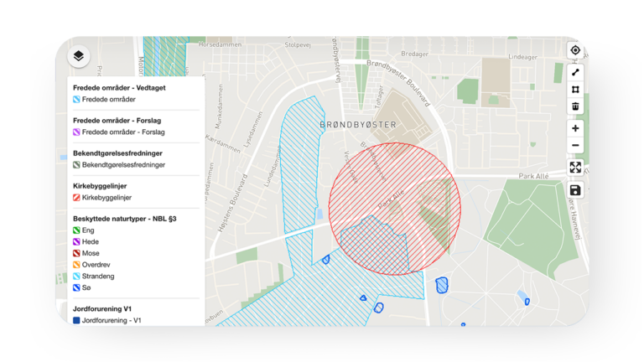Select the line measuring tool
Viewport: 644px width, 362px height.
tap(575, 72)
